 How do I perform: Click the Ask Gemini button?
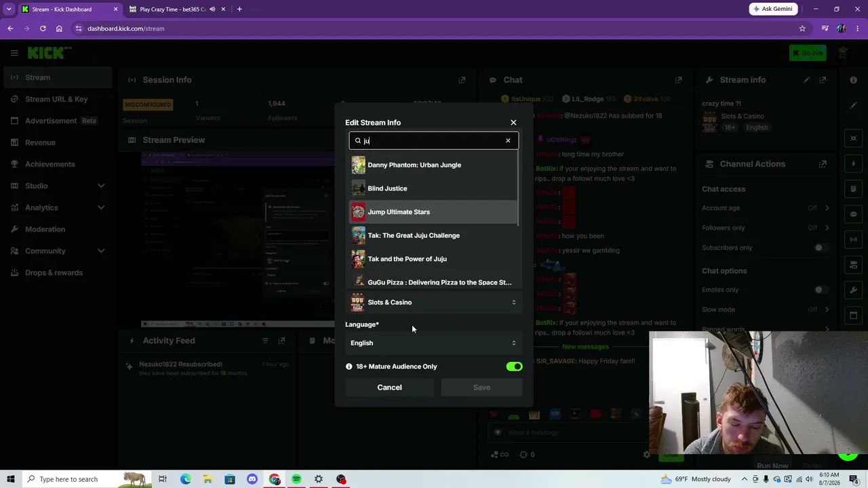(772, 9)
